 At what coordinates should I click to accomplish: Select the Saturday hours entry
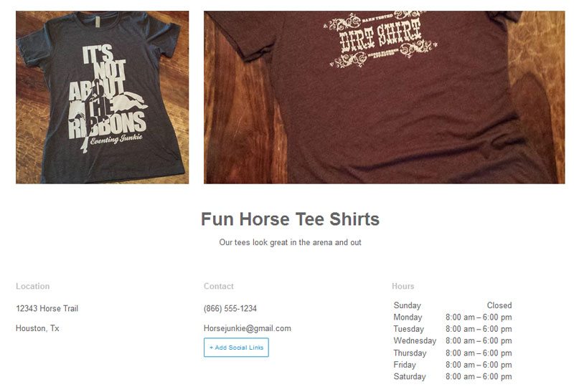[453, 377]
